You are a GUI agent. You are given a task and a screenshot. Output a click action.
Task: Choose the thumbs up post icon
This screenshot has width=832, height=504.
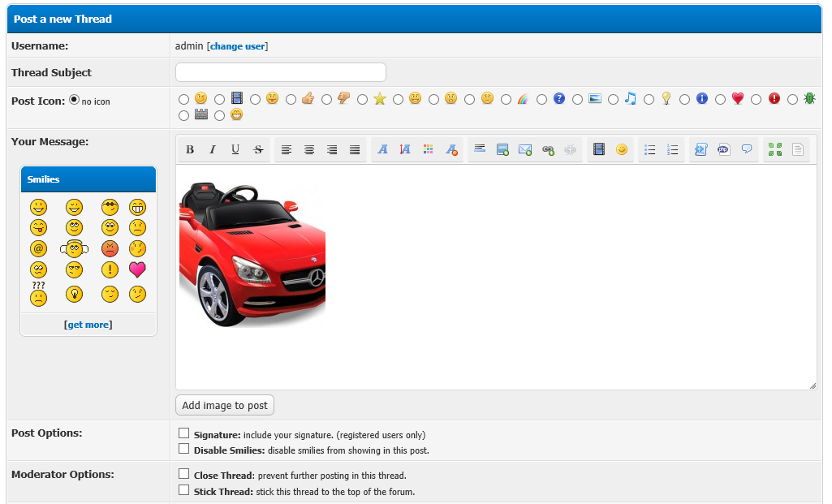291,99
